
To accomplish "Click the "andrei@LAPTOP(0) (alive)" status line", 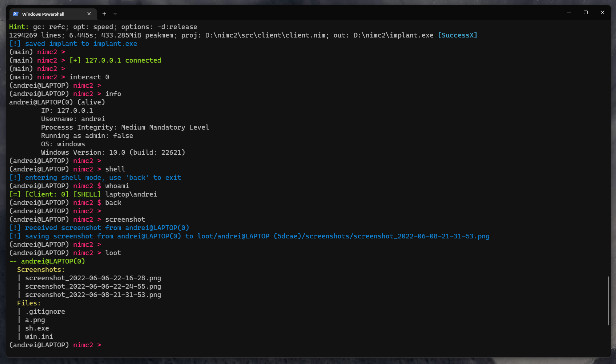I will pos(57,102).
